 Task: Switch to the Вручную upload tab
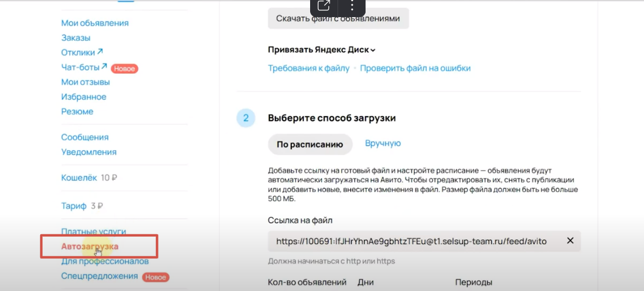[x=383, y=143]
